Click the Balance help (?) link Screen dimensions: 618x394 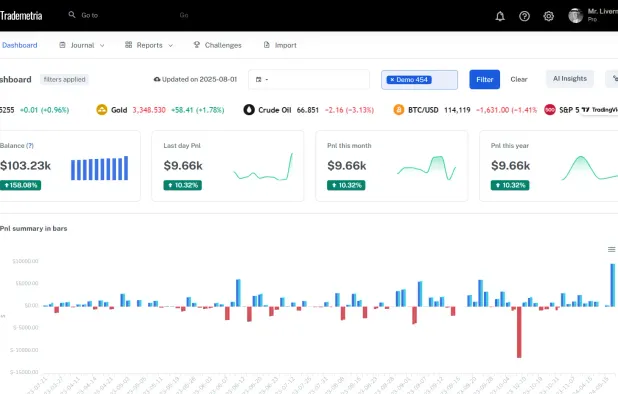point(30,145)
